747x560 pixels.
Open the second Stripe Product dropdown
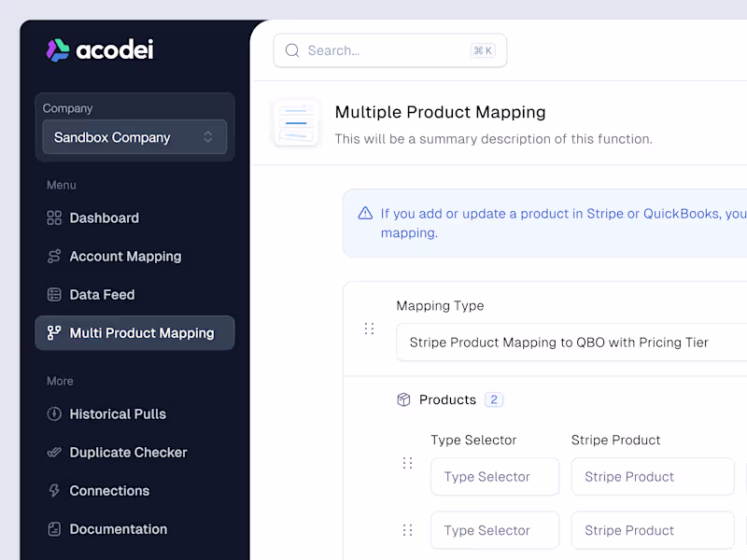(653, 530)
